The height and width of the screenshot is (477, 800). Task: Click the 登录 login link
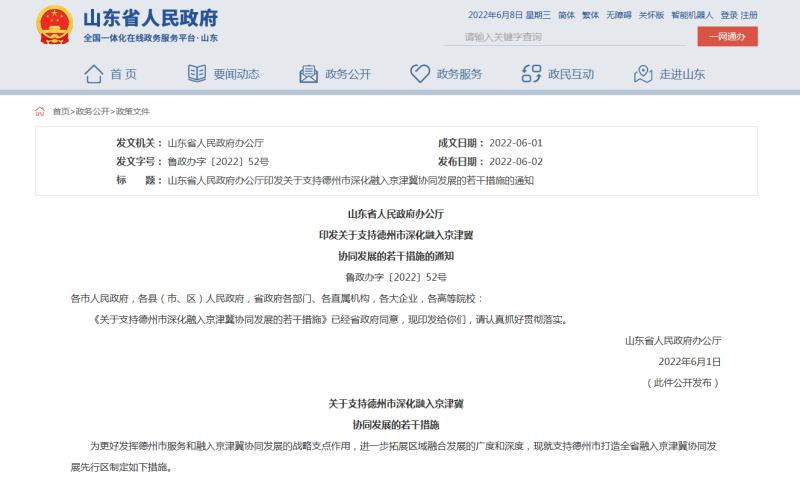tap(728, 15)
